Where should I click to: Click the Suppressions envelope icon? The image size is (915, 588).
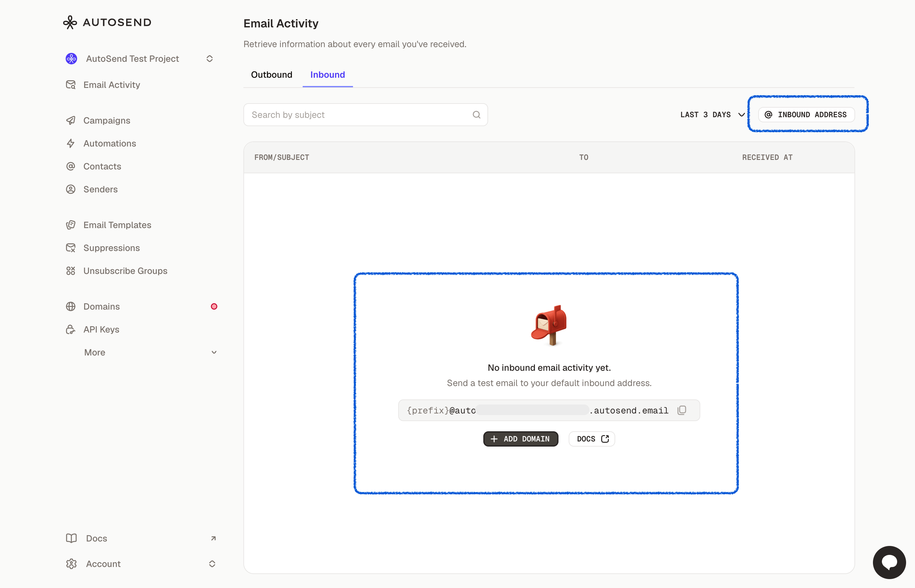(71, 248)
